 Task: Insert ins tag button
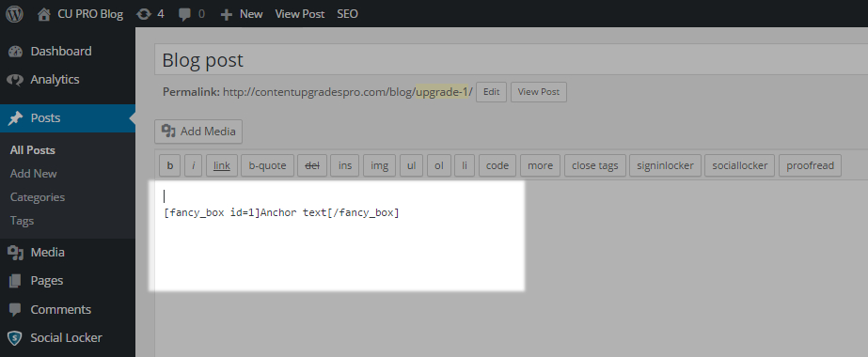345,165
